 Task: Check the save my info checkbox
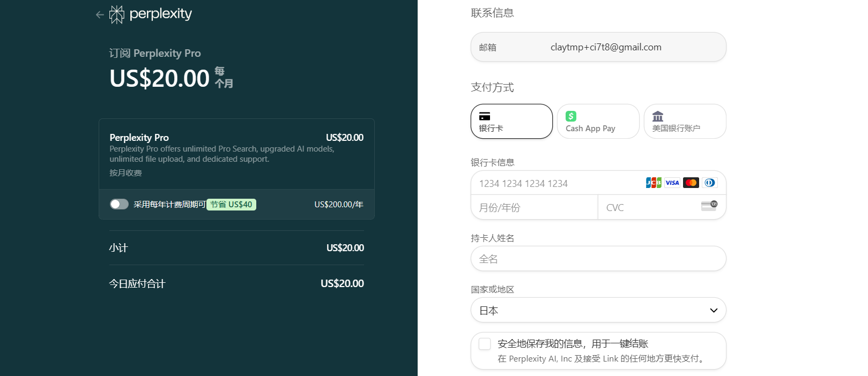click(x=485, y=344)
